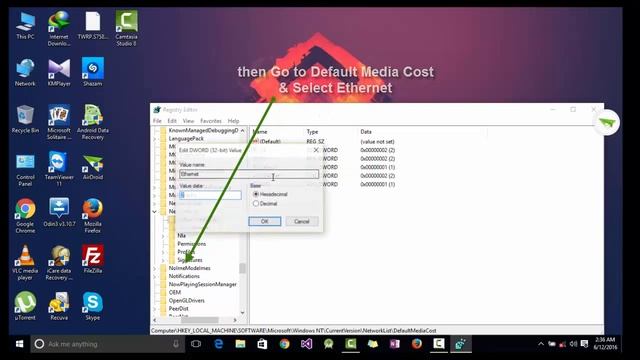Launch AirDroid desktop shortcut
Viewport: 640px width, 360px height.
pyautogui.click(x=93, y=167)
